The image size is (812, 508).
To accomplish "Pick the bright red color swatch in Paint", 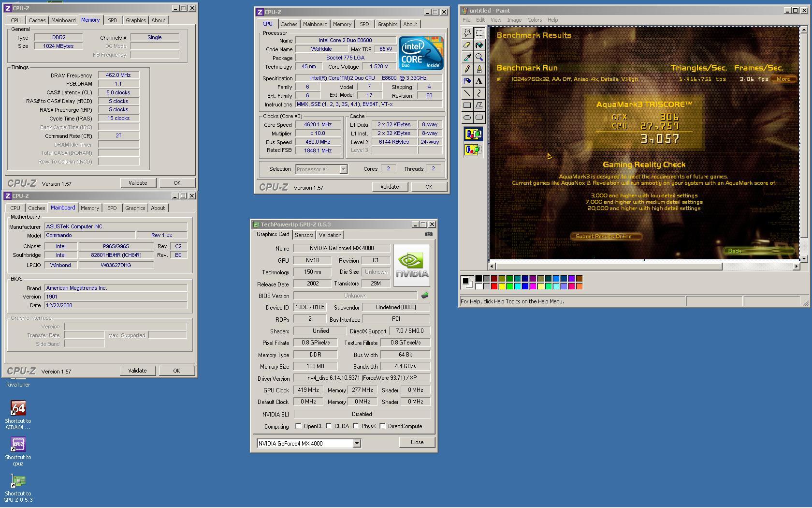I will pos(494,286).
